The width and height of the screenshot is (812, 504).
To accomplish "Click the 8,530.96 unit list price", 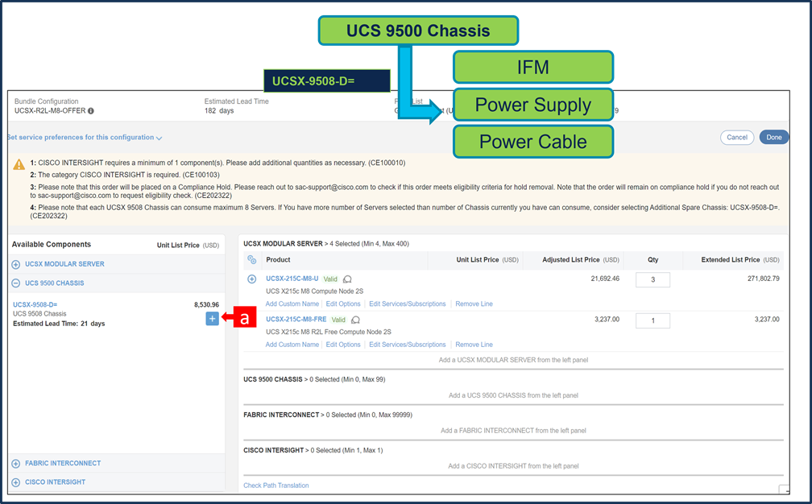I will [206, 305].
